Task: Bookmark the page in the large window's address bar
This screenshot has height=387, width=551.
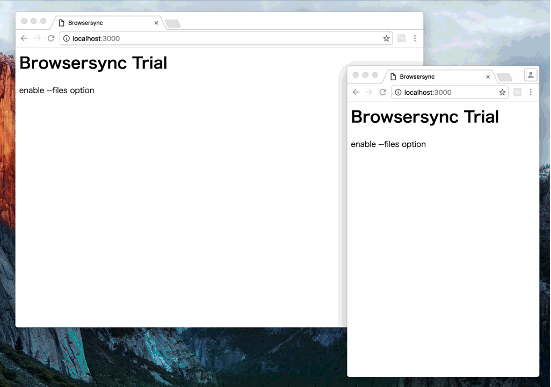Action: [386, 38]
